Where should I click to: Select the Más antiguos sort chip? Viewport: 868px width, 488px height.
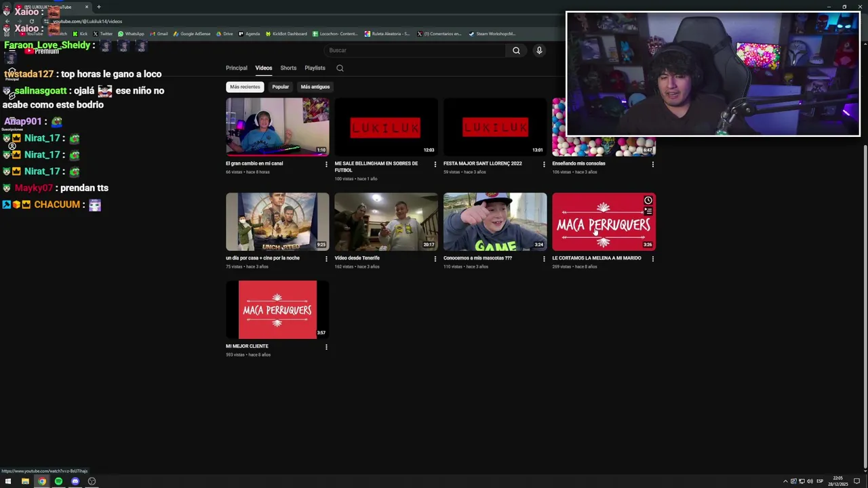point(315,87)
